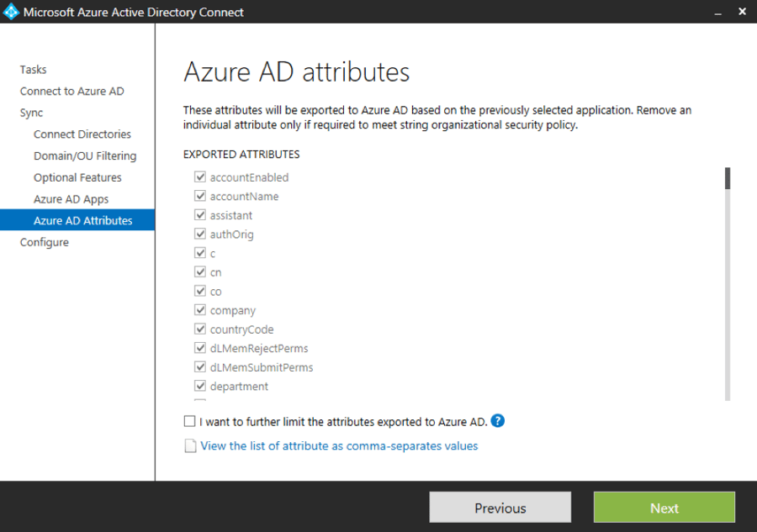Select Connect Directories in the sidebar
This screenshot has height=532, width=757.
(x=82, y=134)
